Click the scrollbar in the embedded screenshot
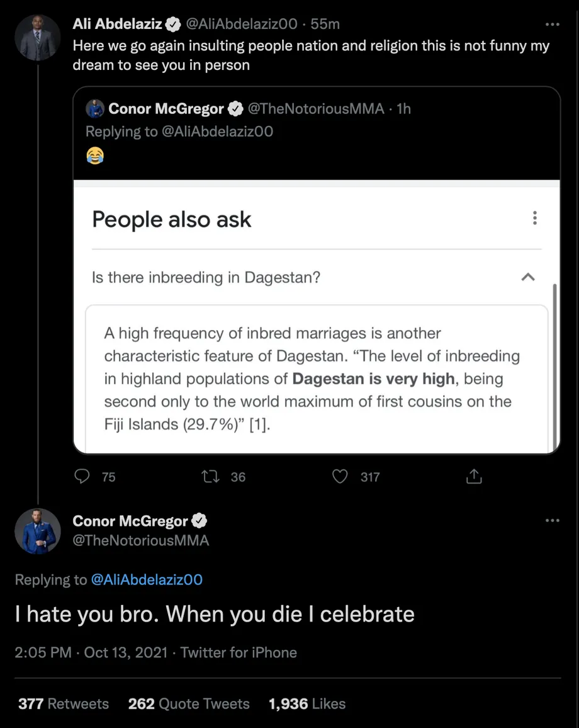This screenshot has width=579, height=728. click(x=554, y=365)
